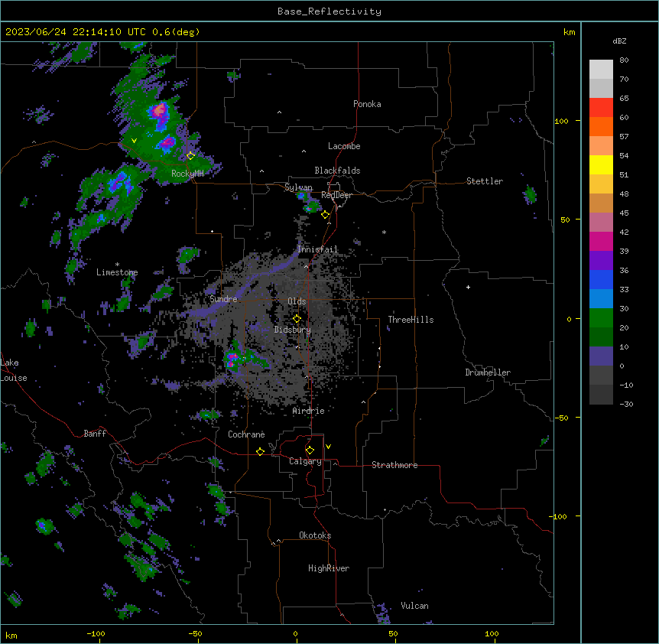Select the Blackfalds label

[337, 171]
